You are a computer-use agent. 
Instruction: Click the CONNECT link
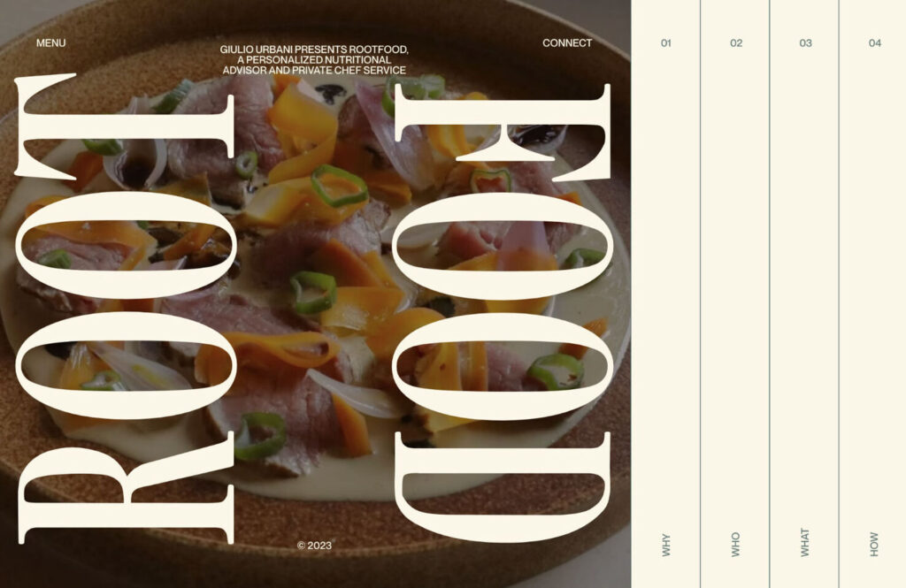pyautogui.click(x=567, y=42)
